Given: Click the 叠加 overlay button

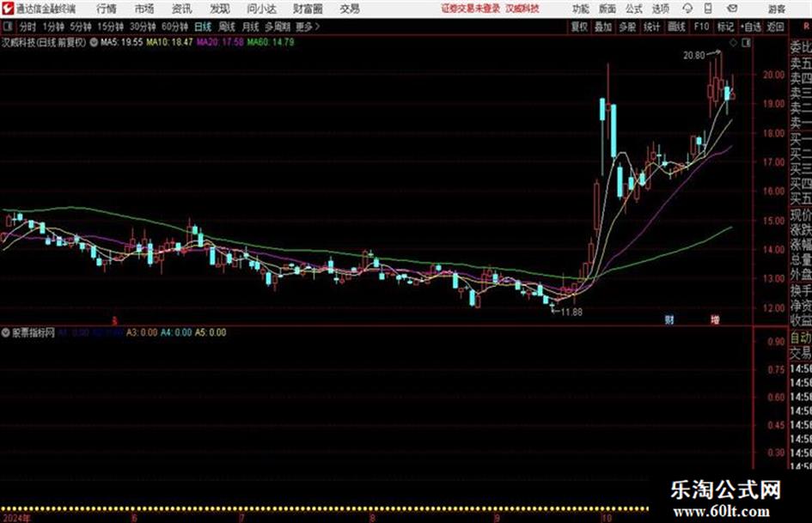Looking at the screenshot, I should click(603, 27).
